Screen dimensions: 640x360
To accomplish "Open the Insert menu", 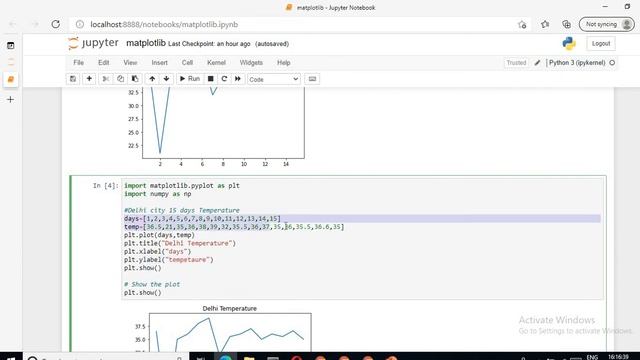I will point(159,62).
